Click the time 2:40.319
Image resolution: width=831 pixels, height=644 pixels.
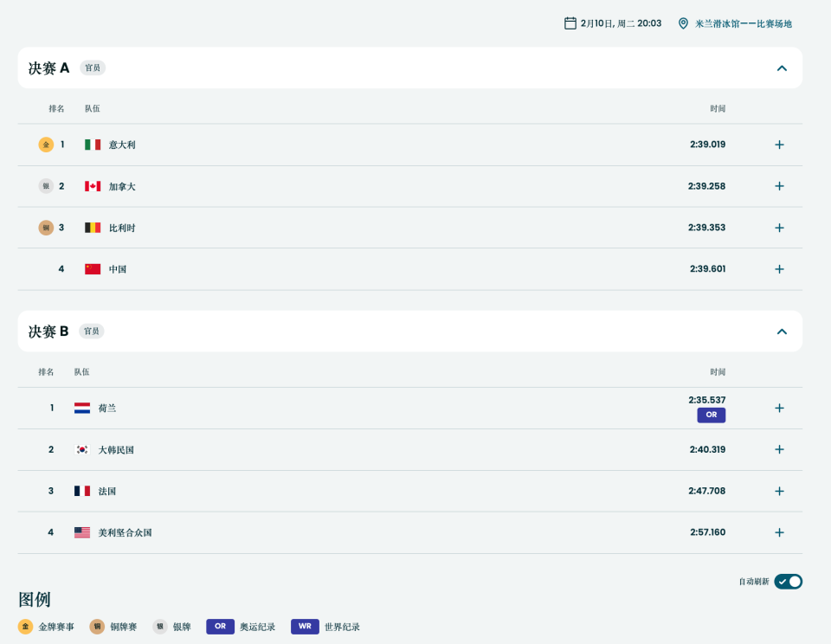pos(707,449)
